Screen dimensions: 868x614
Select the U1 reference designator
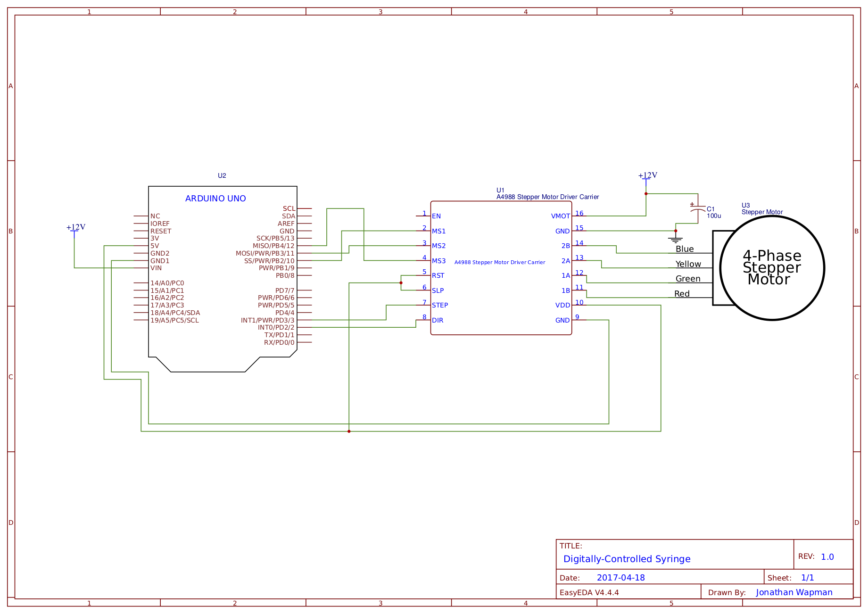(x=500, y=190)
